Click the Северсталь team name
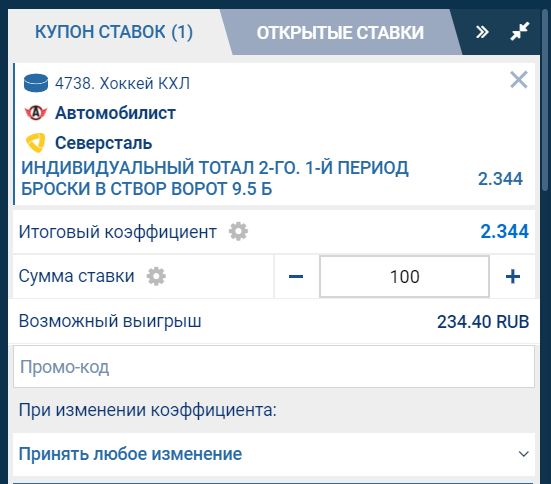 coord(103,143)
